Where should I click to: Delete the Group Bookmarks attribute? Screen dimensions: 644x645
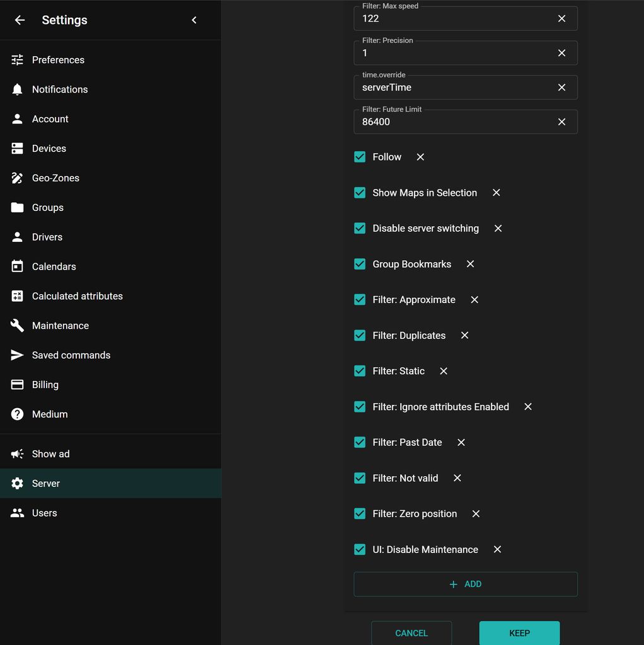[x=470, y=264]
